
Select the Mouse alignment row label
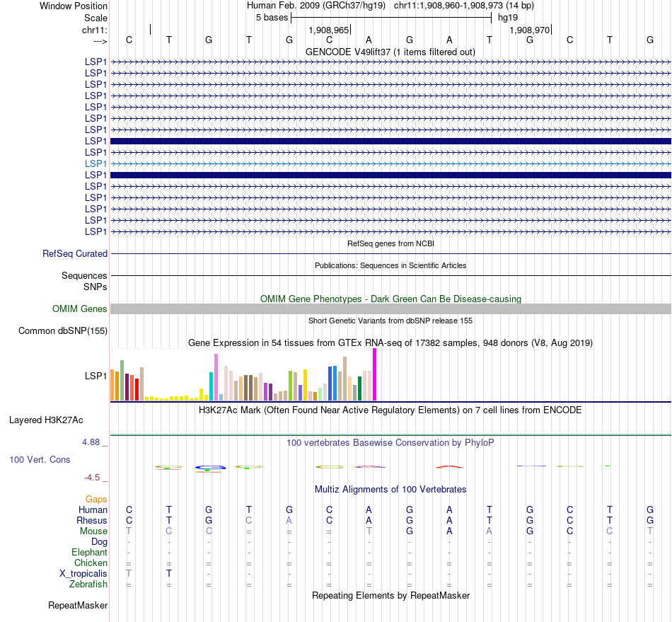click(93, 531)
